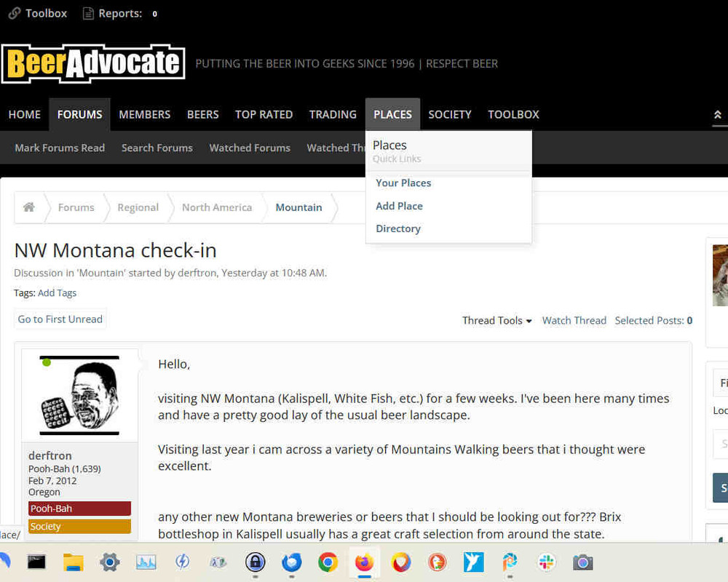Click the red Pooh-Bah badge

(79, 509)
